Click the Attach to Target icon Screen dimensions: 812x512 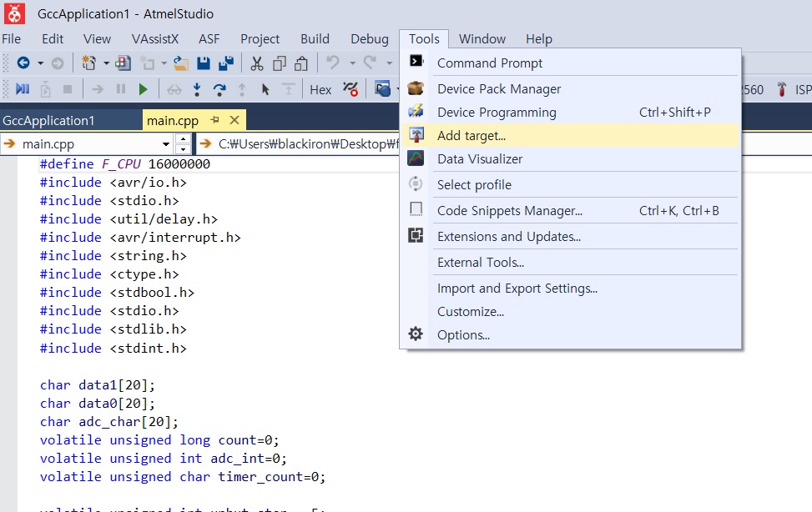click(x=46, y=89)
